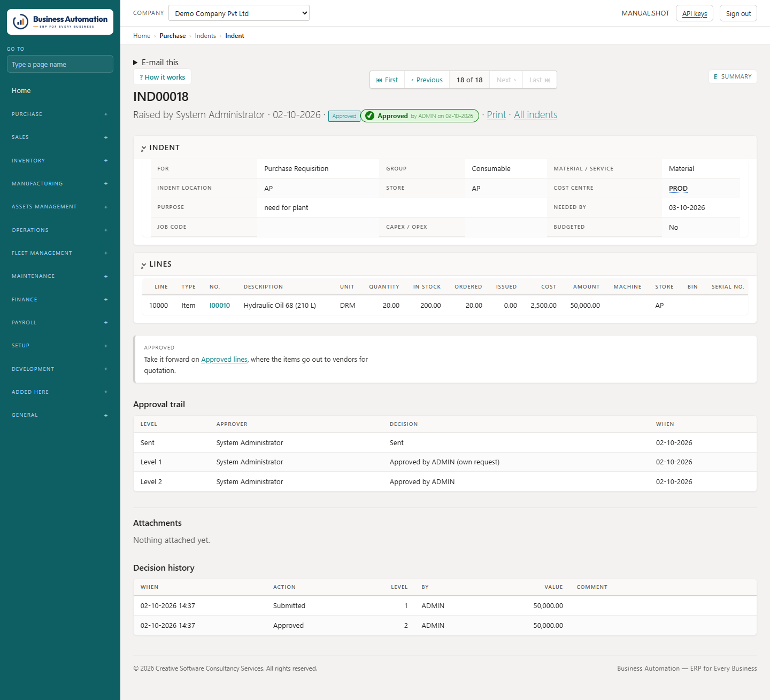Go to the Previous indent
This screenshot has height=700, width=770.
427,80
